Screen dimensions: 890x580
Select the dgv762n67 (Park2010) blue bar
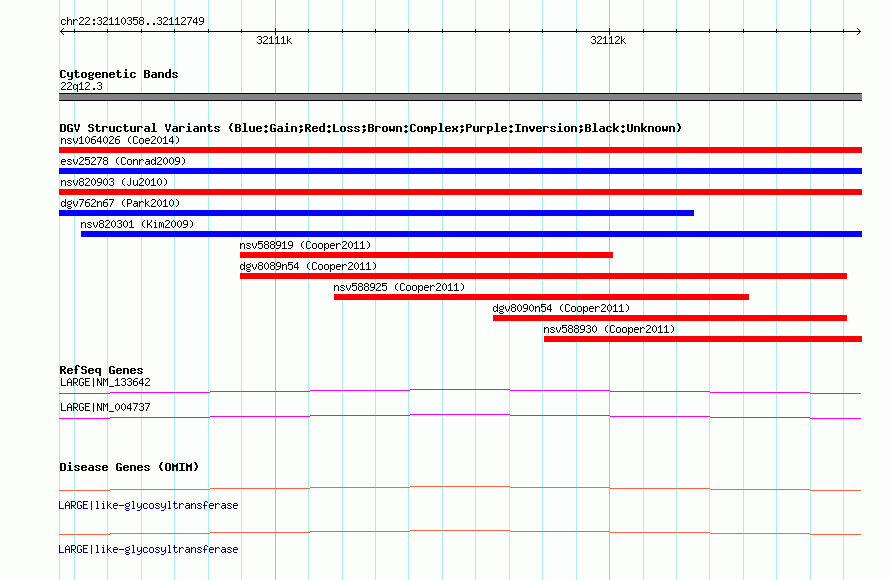point(376,213)
